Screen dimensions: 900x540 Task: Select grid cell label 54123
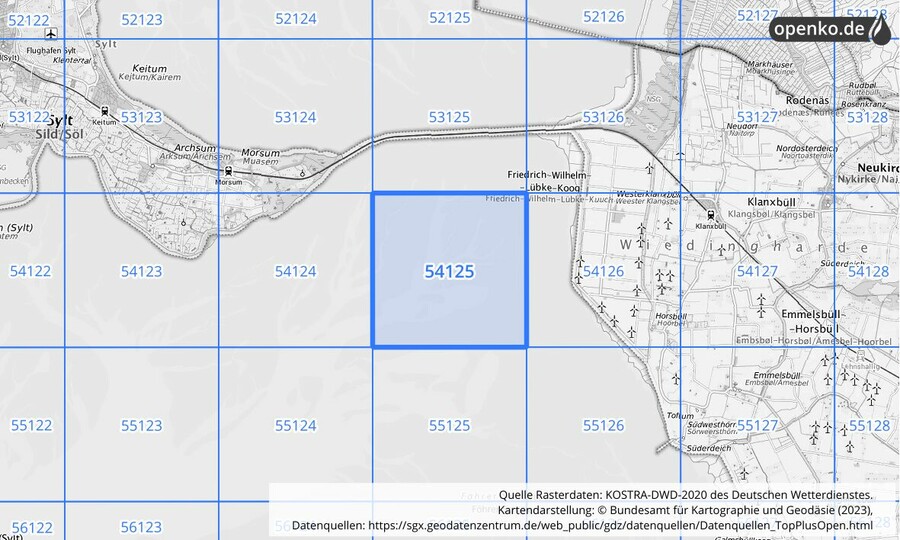tap(141, 271)
